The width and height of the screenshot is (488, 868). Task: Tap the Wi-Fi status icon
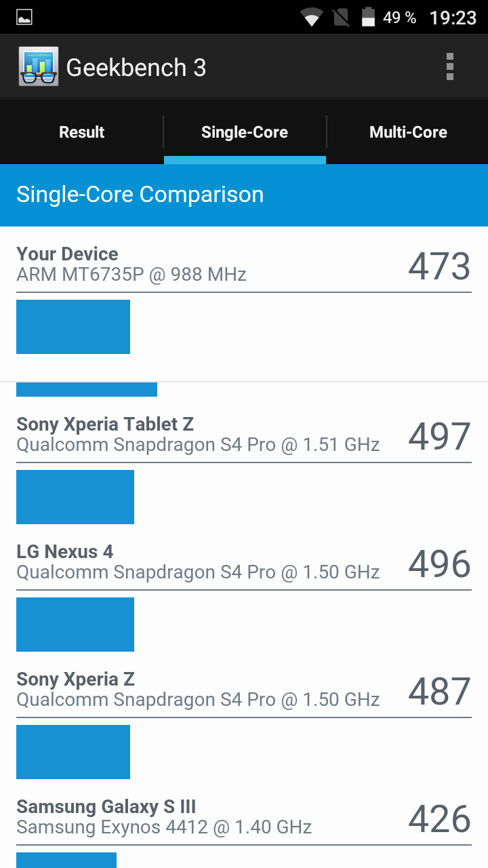(312, 18)
